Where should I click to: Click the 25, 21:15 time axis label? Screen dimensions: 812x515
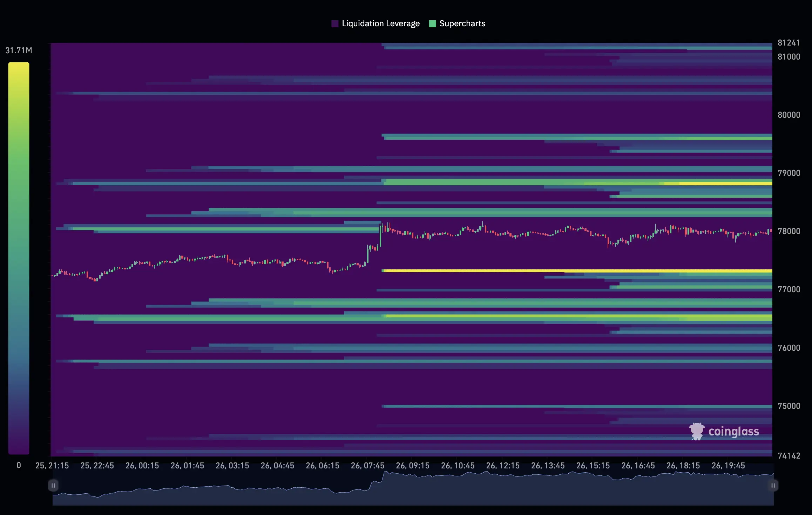click(x=52, y=466)
